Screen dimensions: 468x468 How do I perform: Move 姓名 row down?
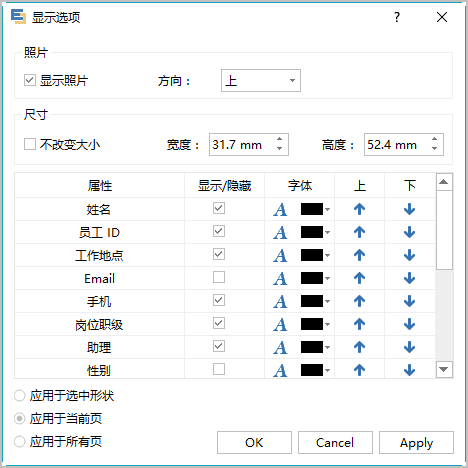(x=409, y=209)
